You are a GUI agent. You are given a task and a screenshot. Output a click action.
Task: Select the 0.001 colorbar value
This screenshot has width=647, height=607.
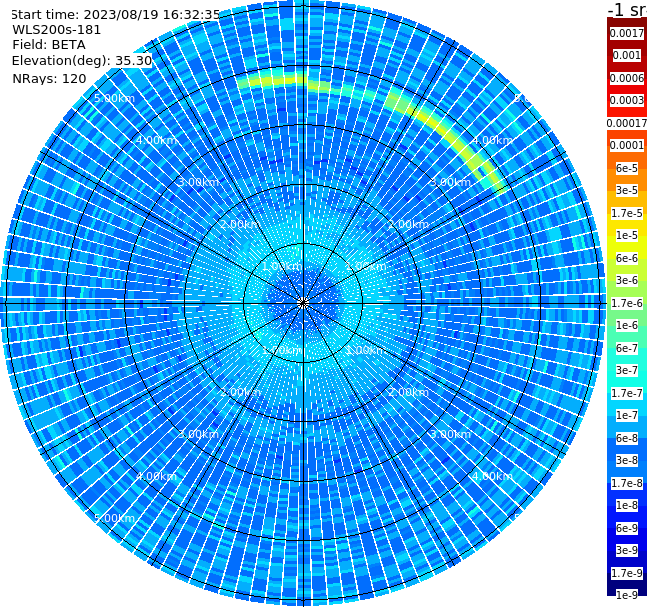pyautogui.click(x=627, y=55)
